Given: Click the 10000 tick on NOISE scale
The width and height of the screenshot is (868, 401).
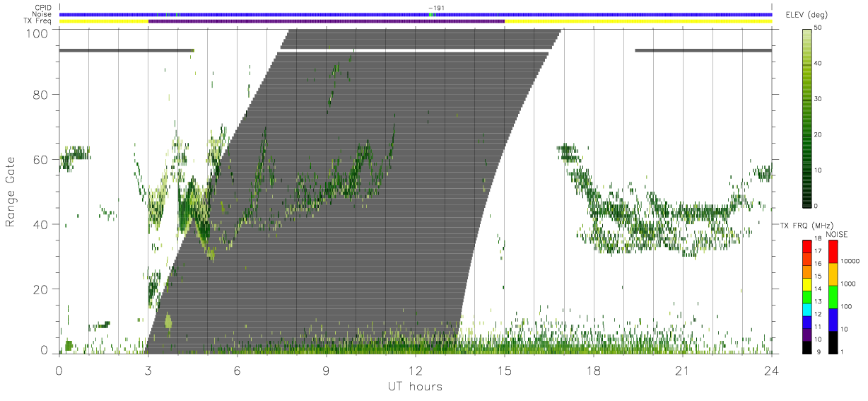Looking at the screenshot, I should click(x=850, y=260).
